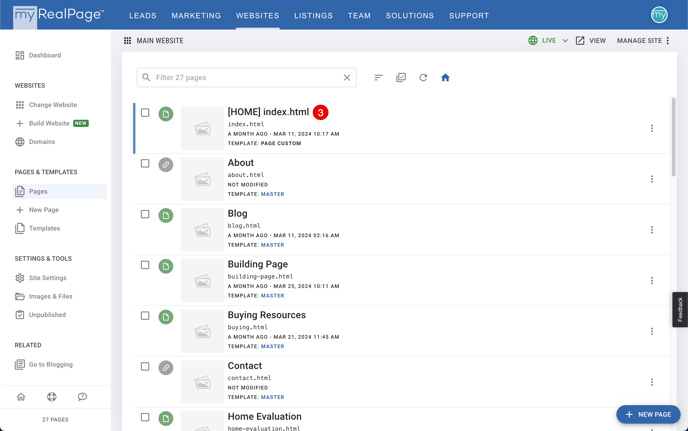688x431 pixels.
Task: Click the help lifebuoy icon in sidebar footer
Action: pos(52,397)
